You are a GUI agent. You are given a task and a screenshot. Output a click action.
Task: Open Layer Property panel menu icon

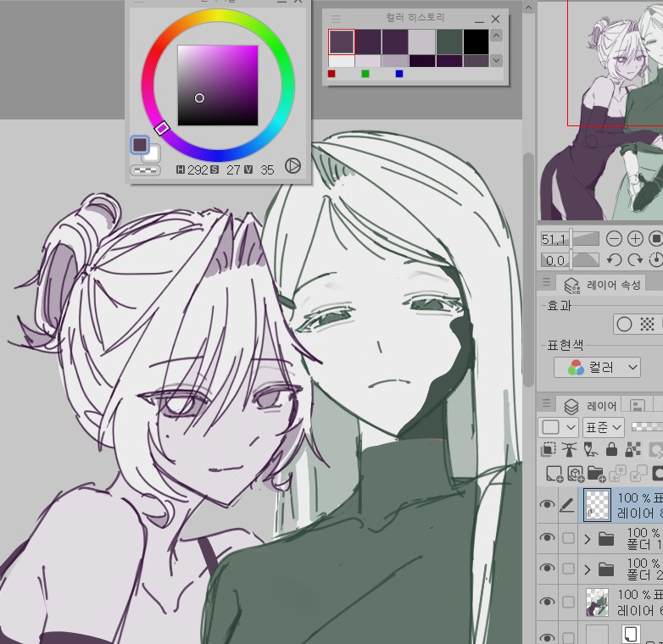(x=546, y=282)
